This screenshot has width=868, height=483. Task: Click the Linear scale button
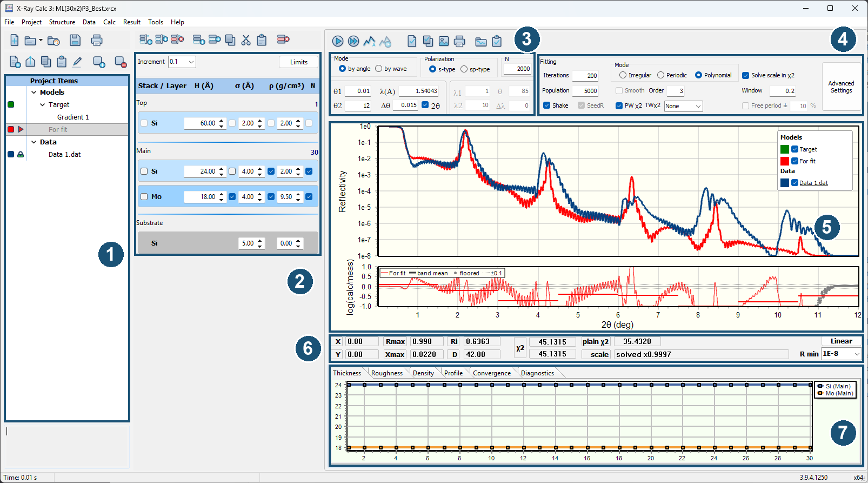point(842,341)
